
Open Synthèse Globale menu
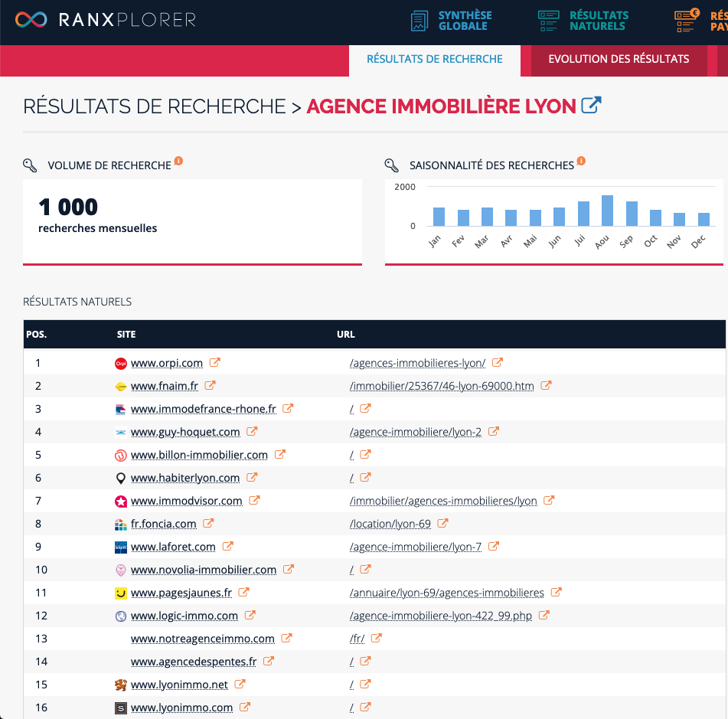point(452,21)
